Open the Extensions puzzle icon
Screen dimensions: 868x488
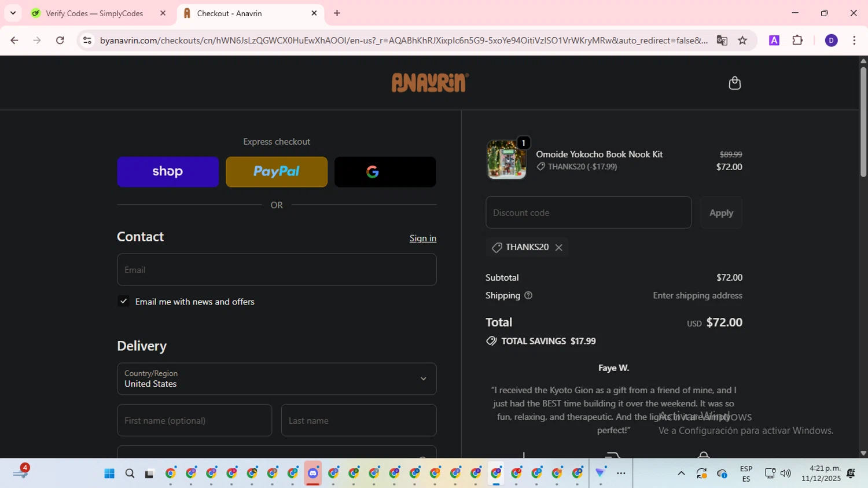[797, 41]
